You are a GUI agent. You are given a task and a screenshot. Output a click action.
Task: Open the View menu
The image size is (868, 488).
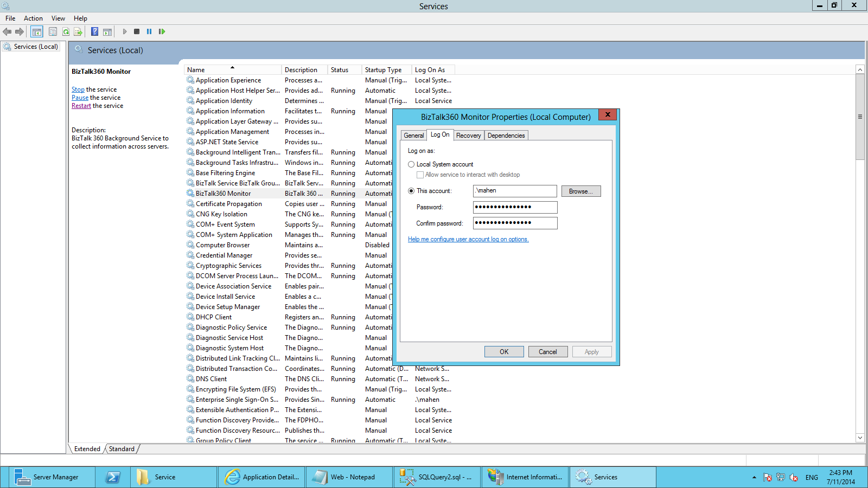(58, 18)
